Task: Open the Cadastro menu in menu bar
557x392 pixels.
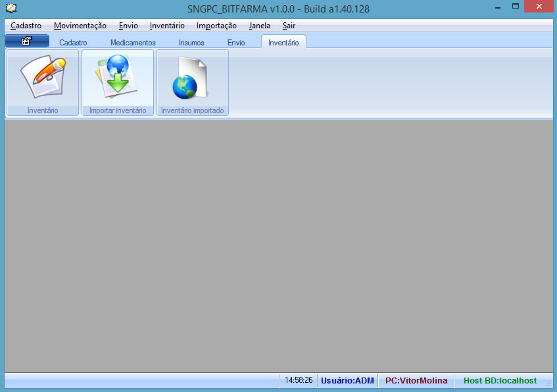Action: pyautogui.click(x=26, y=26)
